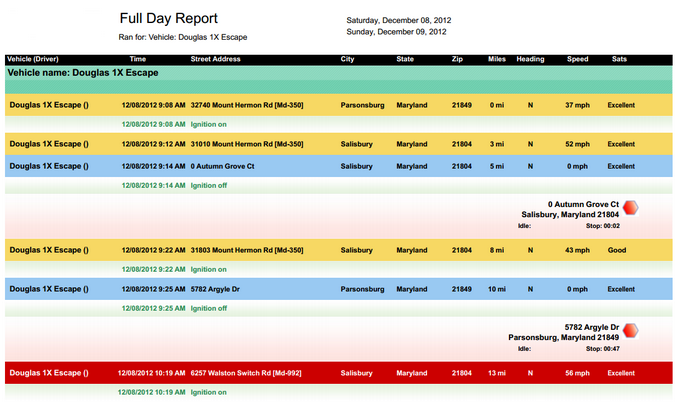Click address 32740 Mount Hermon Rd [Md-350]
This screenshot has height=402, width=677.
pyautogui.click(x=247, y=105)
